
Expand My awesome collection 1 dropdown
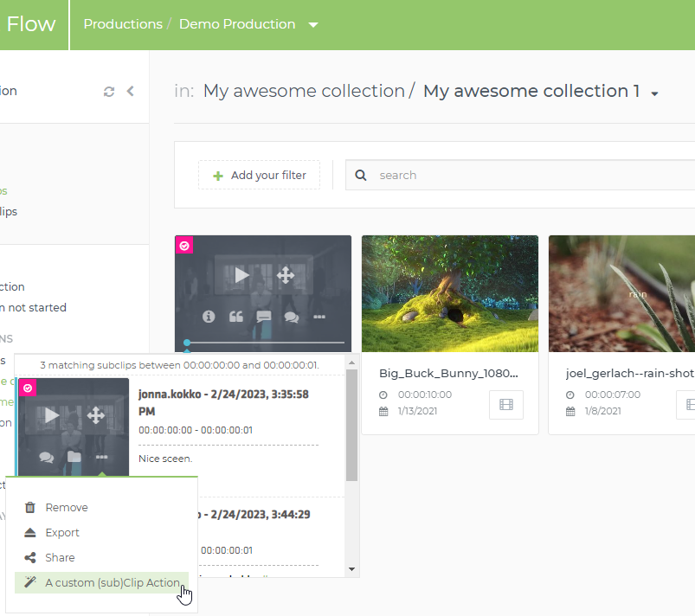[x=654, y=93]
